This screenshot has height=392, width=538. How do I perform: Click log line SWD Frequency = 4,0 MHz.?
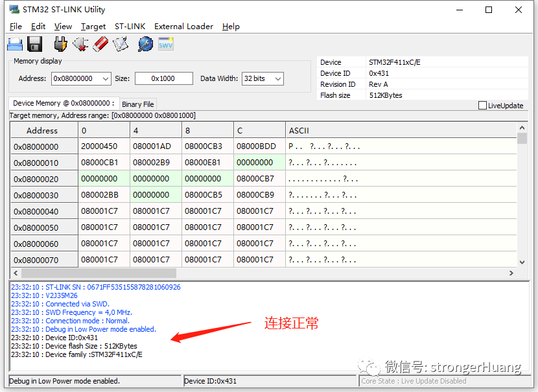71,312
